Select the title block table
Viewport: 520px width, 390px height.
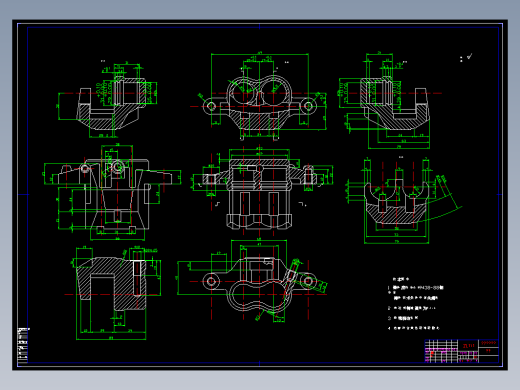click(x=462, y=351)
